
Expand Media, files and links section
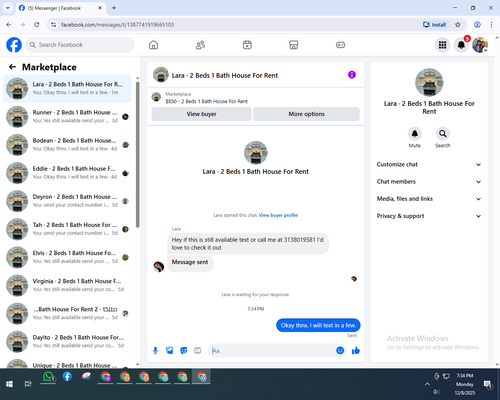(429, 199)
